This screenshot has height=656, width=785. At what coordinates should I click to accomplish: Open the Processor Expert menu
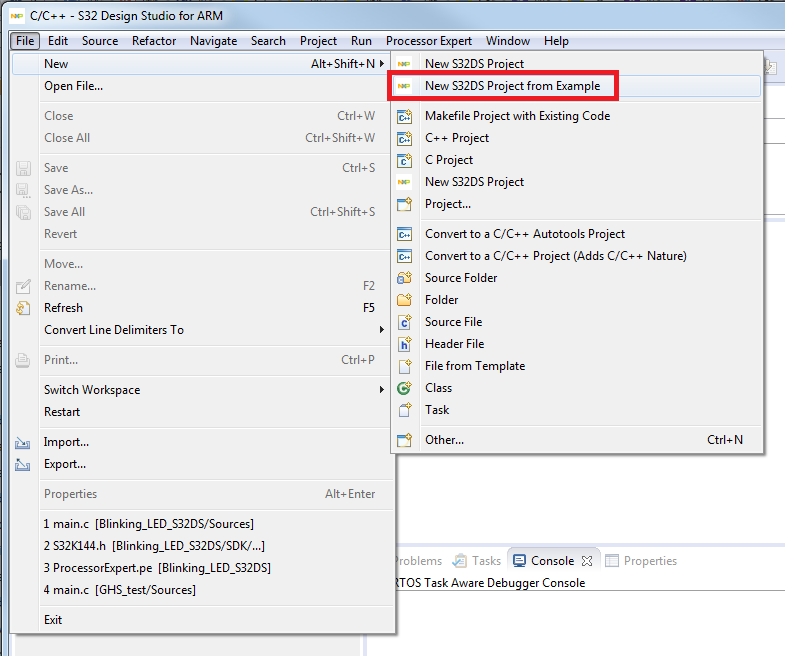click(x=429, y=41)
